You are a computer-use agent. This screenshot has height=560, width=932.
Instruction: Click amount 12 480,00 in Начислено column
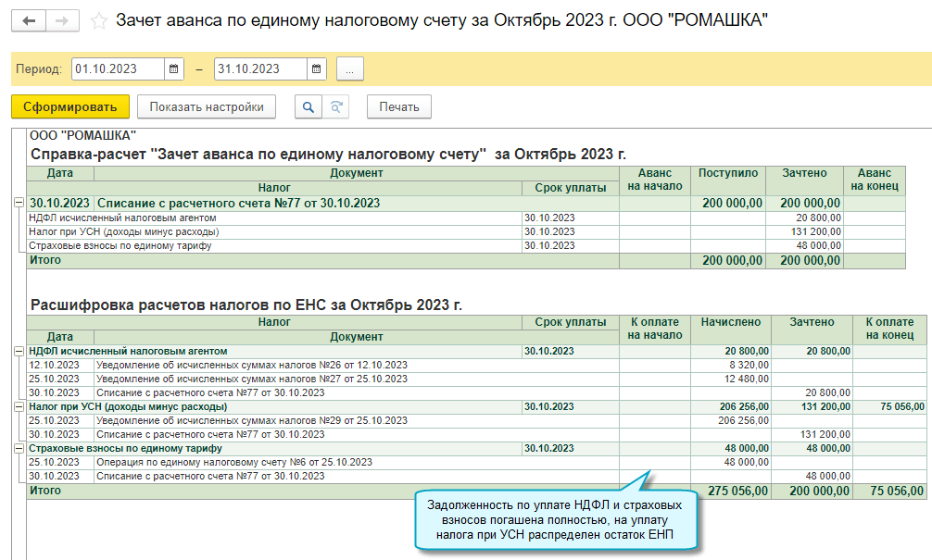click(x=746, y=379)
